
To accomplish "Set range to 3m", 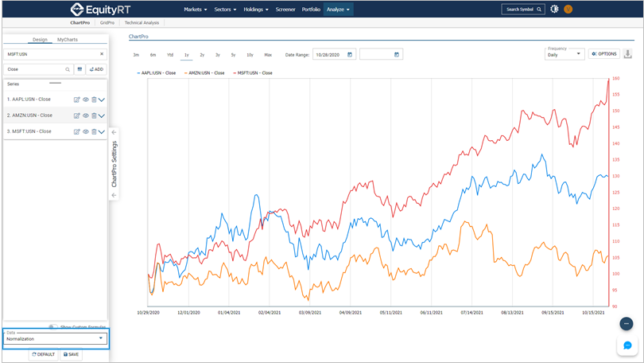I will point(136,55).
